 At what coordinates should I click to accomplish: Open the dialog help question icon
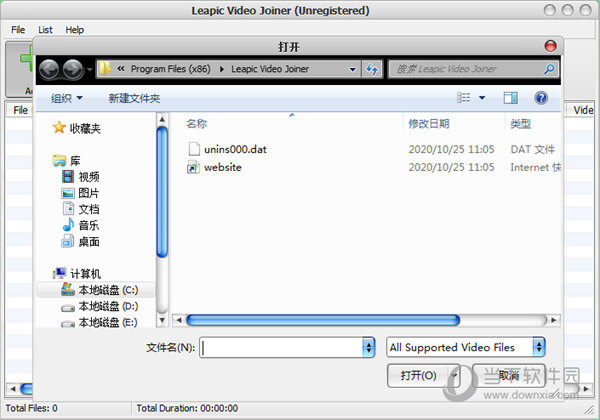click(x=541, y=98)
